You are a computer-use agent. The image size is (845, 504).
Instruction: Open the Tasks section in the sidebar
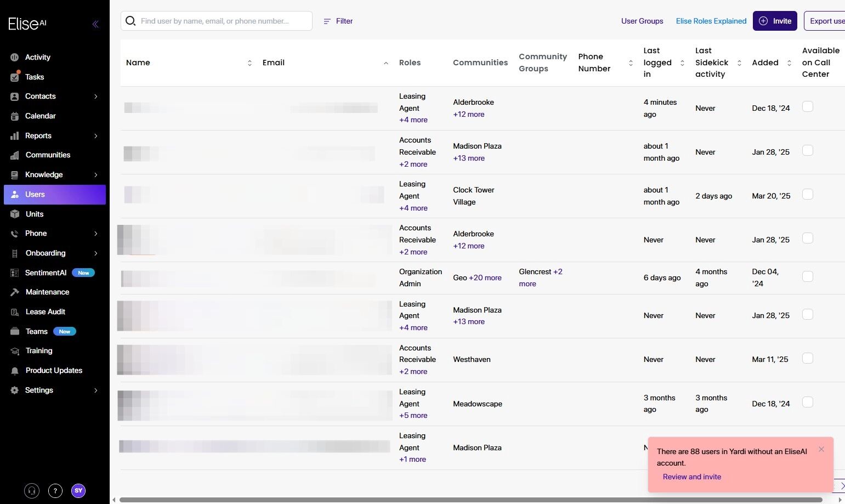[35, 77]
